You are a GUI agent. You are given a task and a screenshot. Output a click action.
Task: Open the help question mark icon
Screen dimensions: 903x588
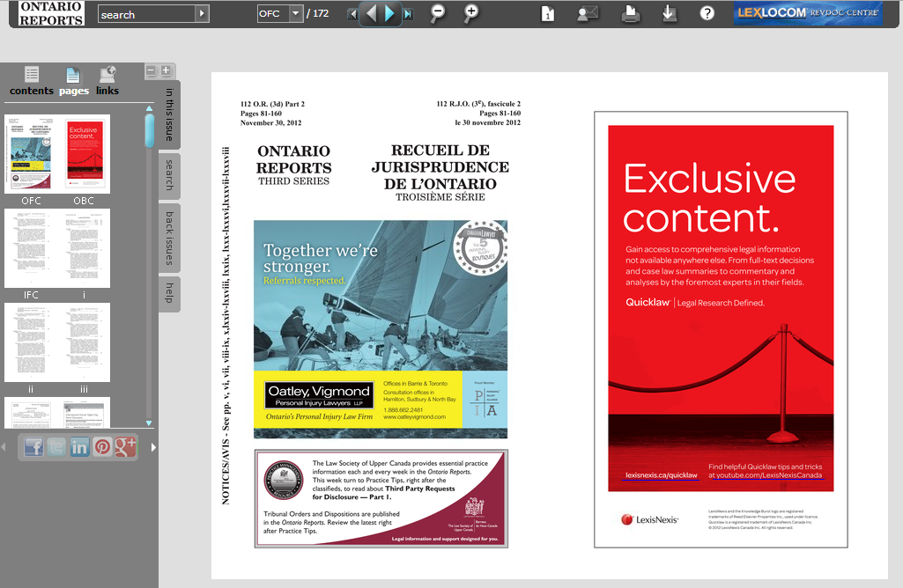click(707, 13)
